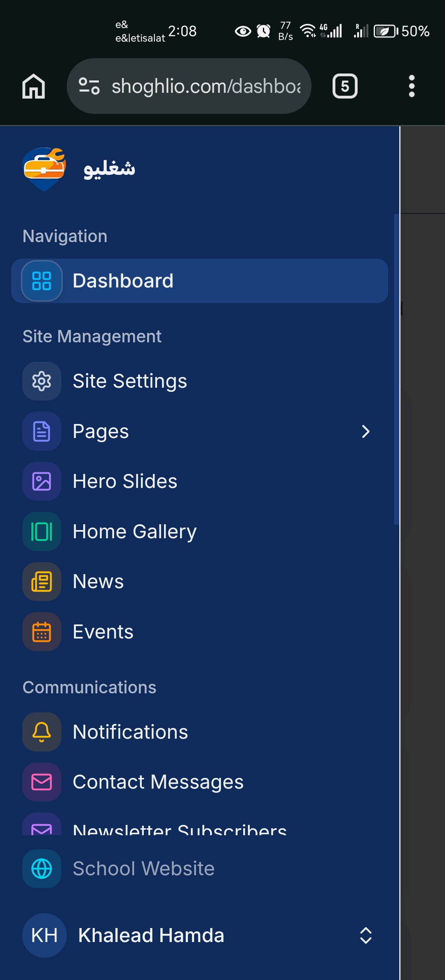Image resolution: width=445 pixels, height=980 pixels.
Task: Go to the browser home page
Action: click(x=33, y=86)
